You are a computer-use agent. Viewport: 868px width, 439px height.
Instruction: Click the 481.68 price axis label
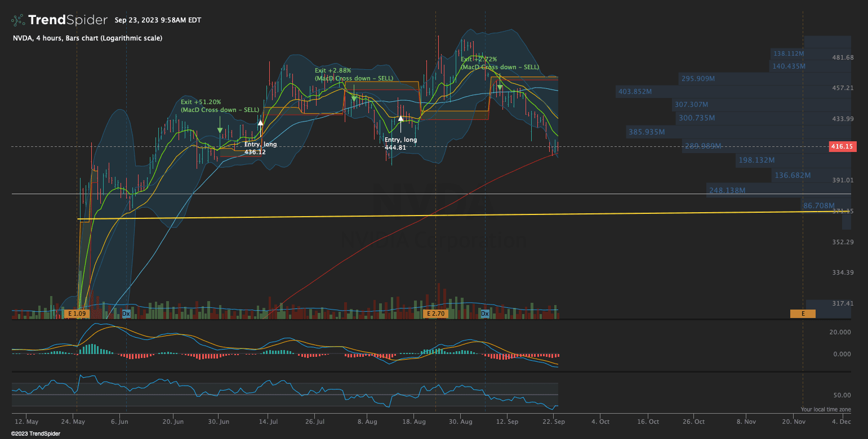843,57
